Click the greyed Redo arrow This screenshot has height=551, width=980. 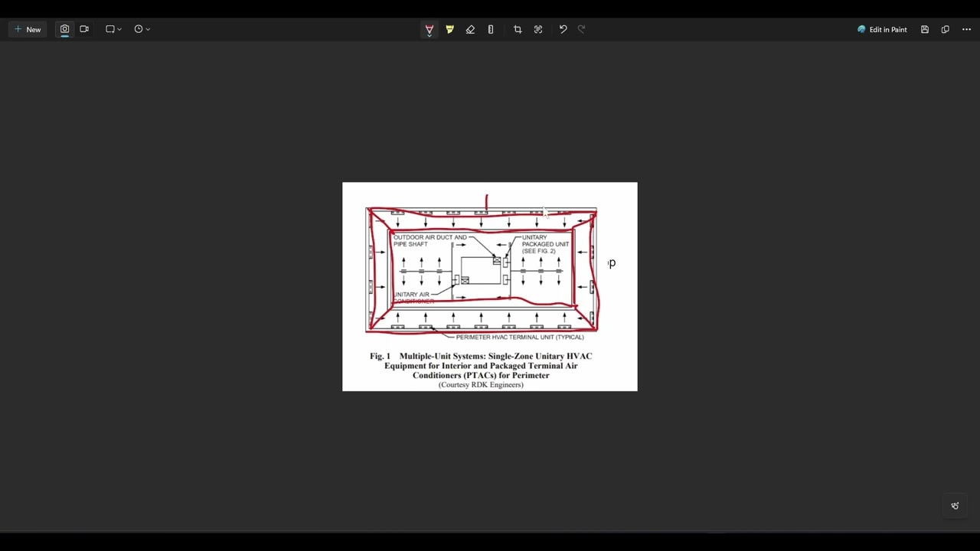582,29
